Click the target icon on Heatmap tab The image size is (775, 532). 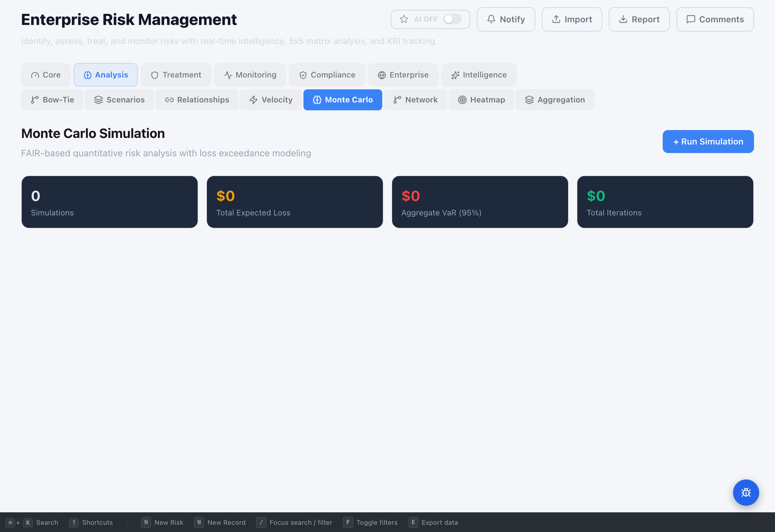pos(462,100)
